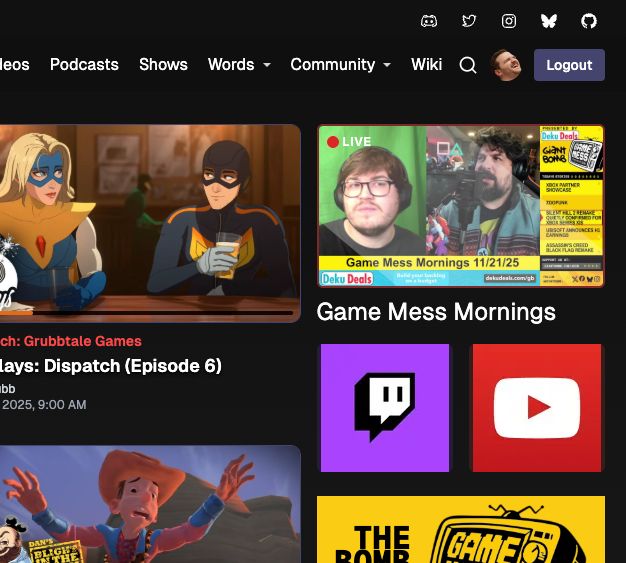Expand the Words dropdown menu
Screen dimensions: 626x563
click(239, 65)
